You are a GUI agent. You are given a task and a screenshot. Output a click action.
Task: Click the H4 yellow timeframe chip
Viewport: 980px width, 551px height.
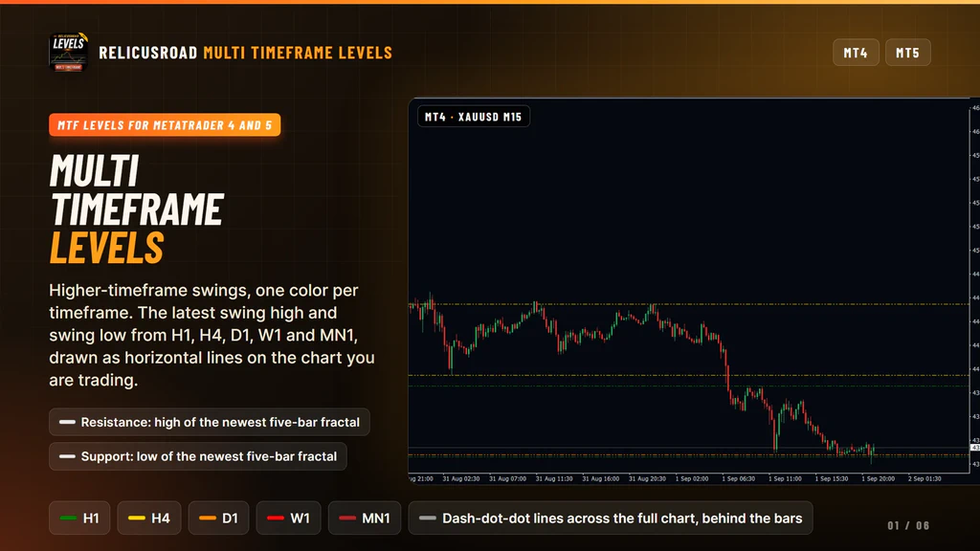pyautogui.click(x=148, y=518)
